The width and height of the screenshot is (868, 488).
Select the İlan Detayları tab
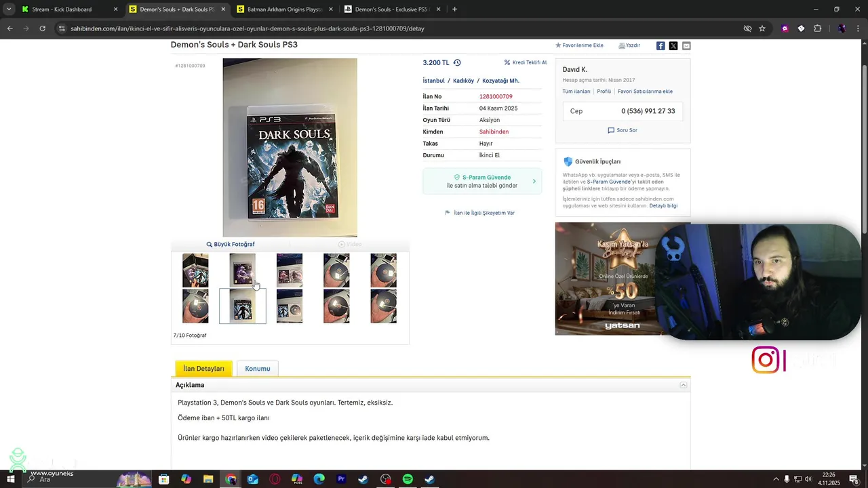203,368
